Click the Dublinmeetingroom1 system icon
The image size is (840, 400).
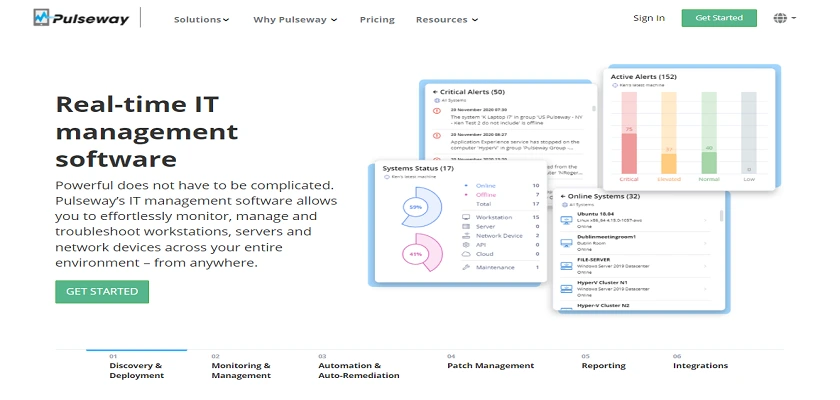(x=566, y=243)
